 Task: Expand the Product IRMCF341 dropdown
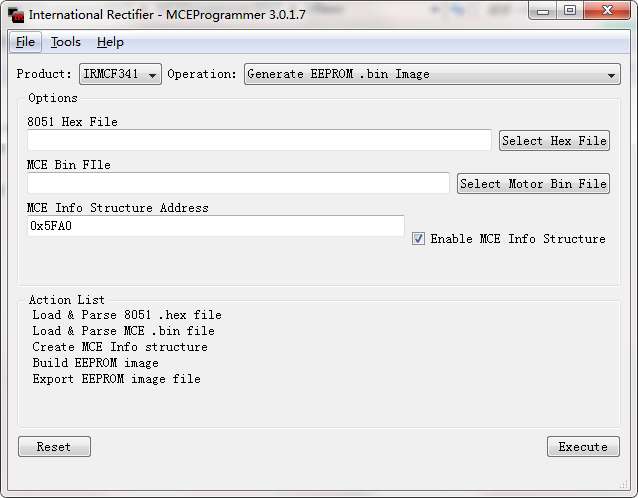[x=120, y=74]
